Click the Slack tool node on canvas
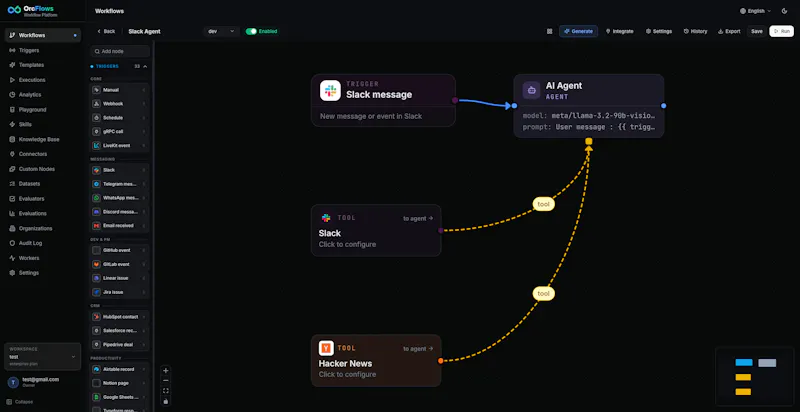800x412 pixels. click(x=376, y=230)
